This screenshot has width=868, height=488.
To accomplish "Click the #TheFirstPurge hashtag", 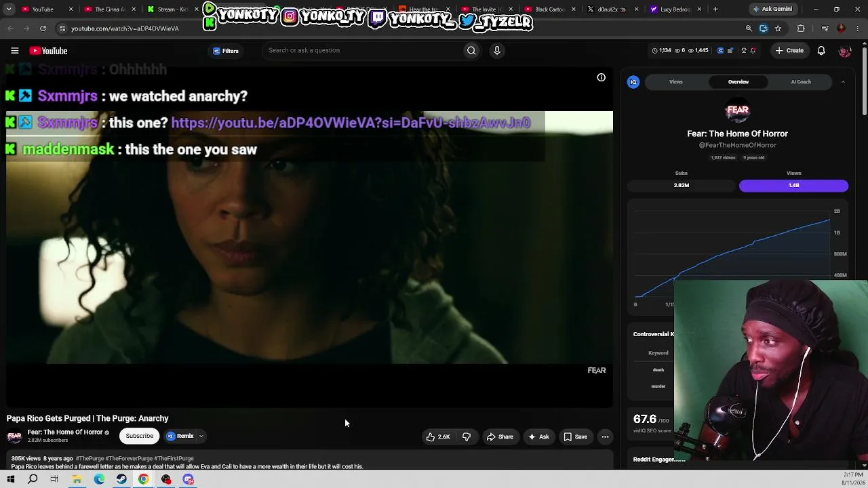I will click(x=174, y=459).
